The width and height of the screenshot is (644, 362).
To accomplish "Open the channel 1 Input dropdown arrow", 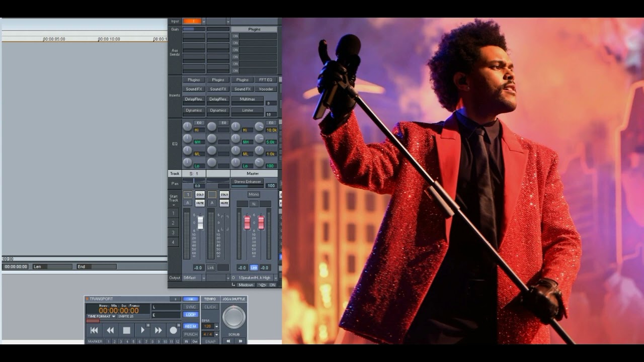I will point(204,22).
